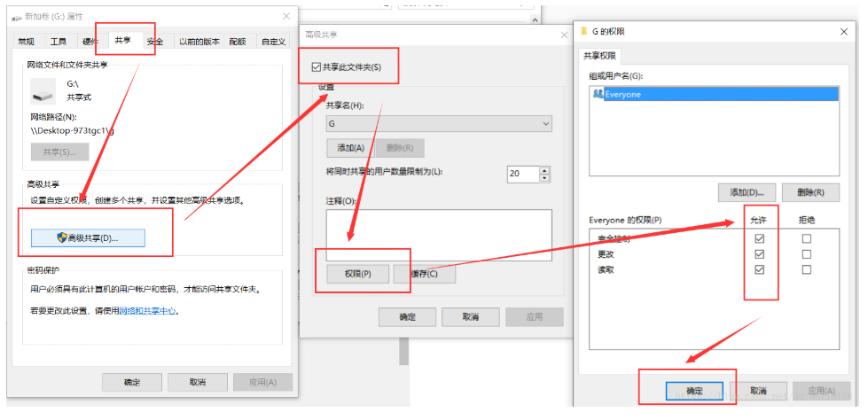Click the shield icon on 高级共享 button

pos(62,238)
